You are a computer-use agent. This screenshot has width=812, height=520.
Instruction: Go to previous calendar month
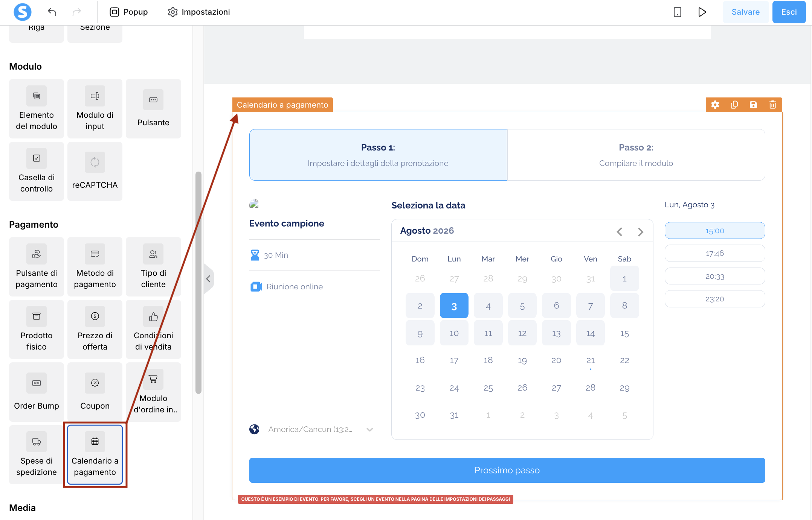[620, 232]
